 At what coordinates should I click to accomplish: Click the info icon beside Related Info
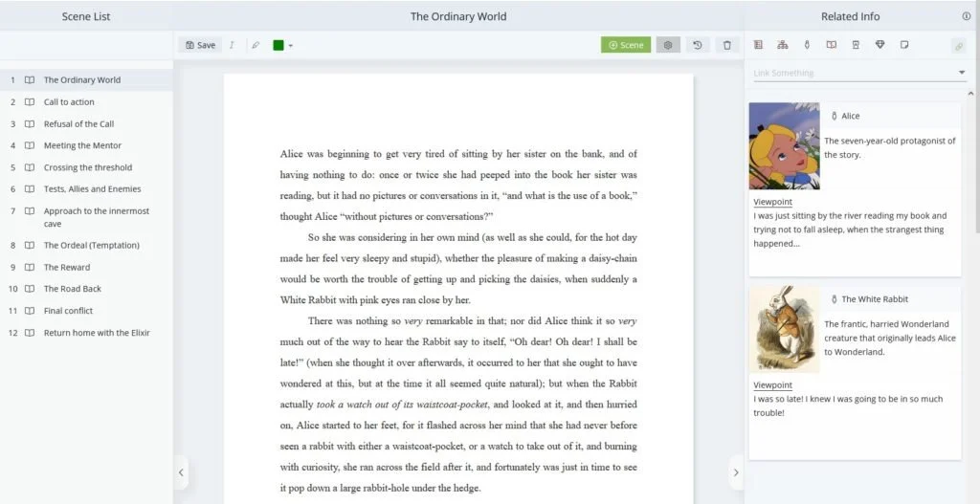tap(967, 16)
